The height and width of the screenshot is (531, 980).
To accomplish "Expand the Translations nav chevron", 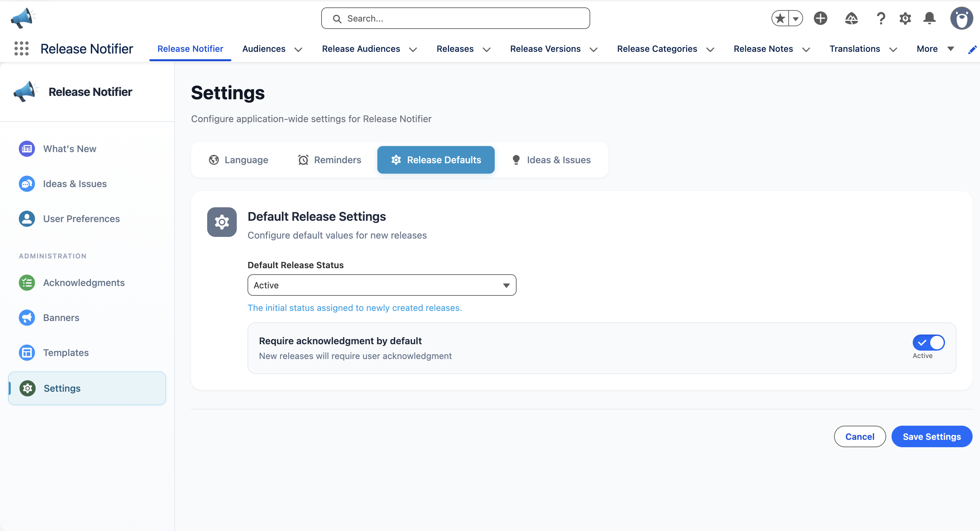I will point(893,49).
